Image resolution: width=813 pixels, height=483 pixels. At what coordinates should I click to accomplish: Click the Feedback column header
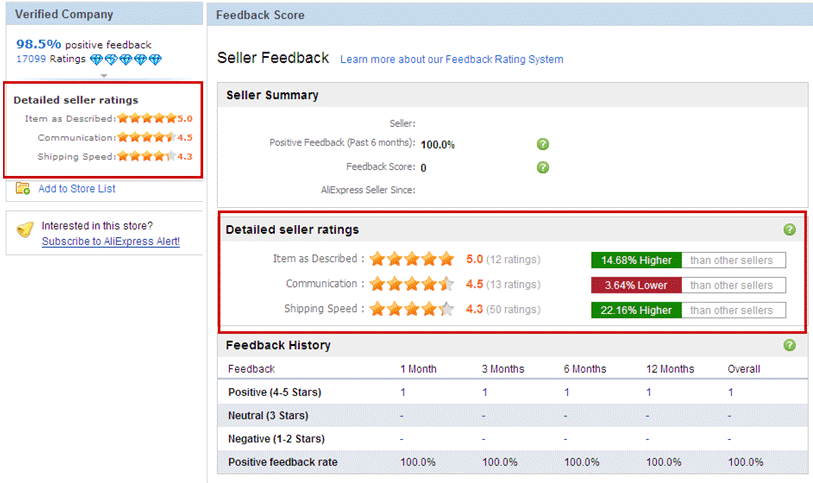click(x=251, y=369)
